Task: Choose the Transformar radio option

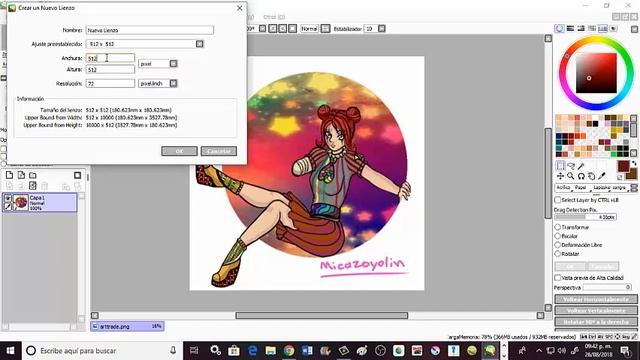Action: click(558, 227)
